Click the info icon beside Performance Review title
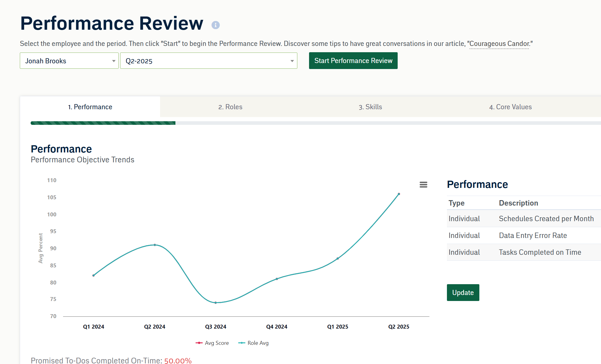 [x=215, y=25]
